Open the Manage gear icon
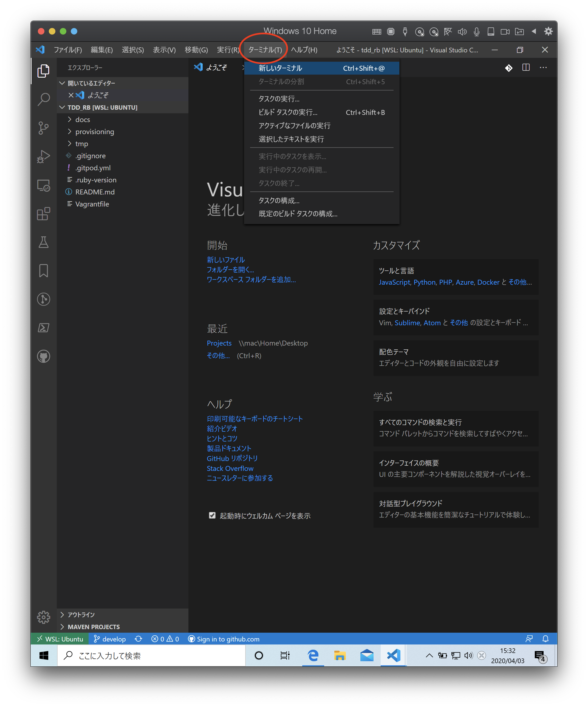 point(43,617)
